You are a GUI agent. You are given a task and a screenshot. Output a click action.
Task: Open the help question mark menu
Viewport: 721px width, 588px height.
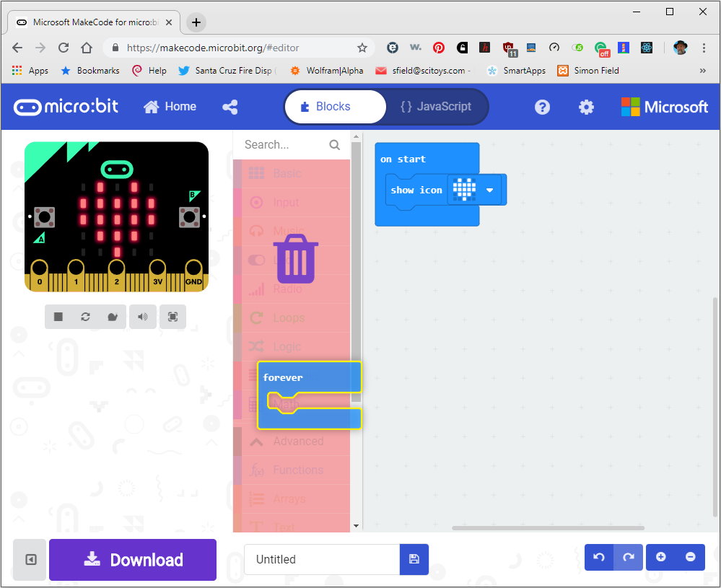(542, 107)
